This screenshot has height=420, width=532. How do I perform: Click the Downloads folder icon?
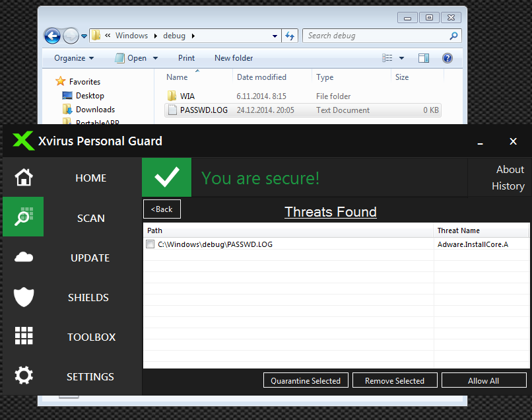[67, 110]
